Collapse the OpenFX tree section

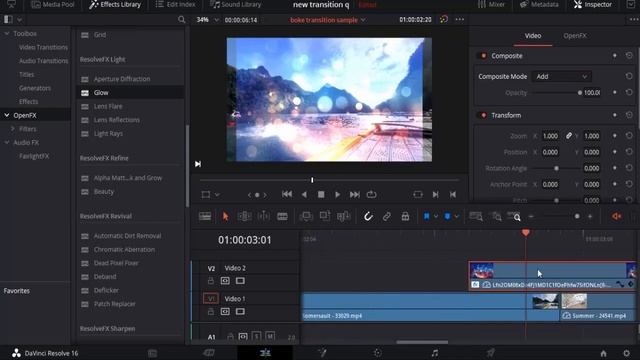[x=7, y=116]
